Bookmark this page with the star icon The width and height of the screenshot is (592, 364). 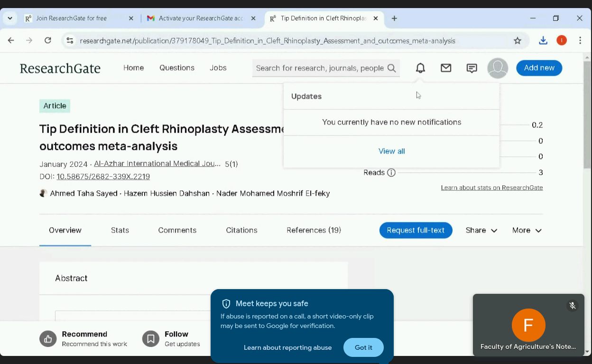coord(518,41)
